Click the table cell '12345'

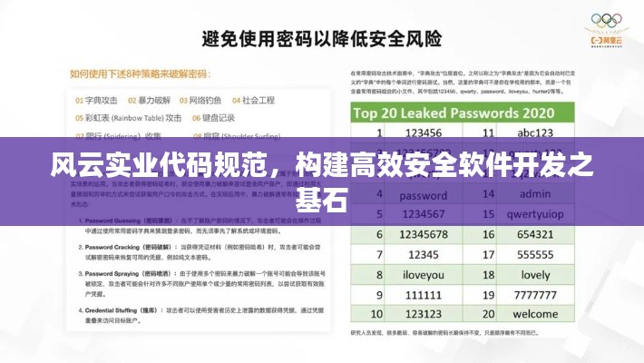[424, 255]
